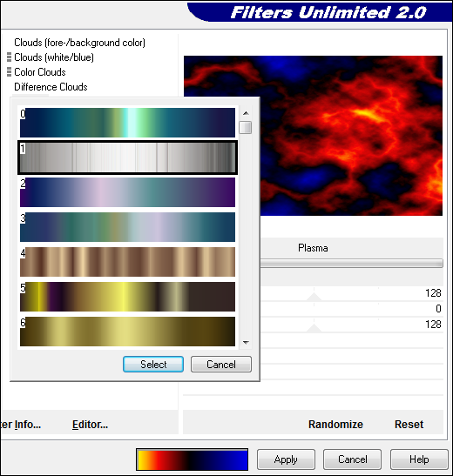Choose the Color Clouds filter
This screenshot has width=453, height=476.
[40, 72]
